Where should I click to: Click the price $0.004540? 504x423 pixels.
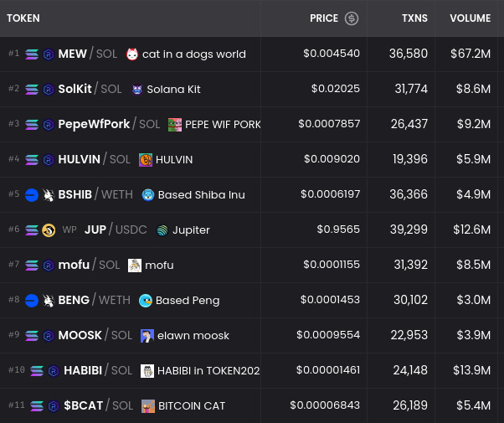(332, 54)
